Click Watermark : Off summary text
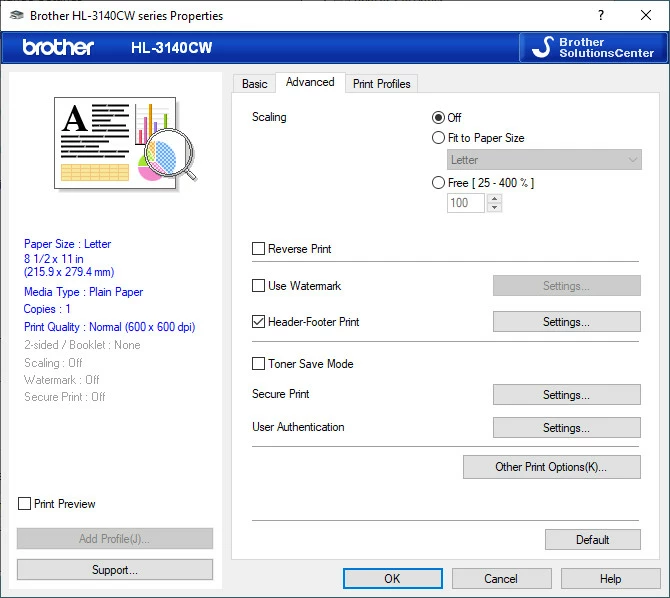670x598 pixels. click(62, 380)
